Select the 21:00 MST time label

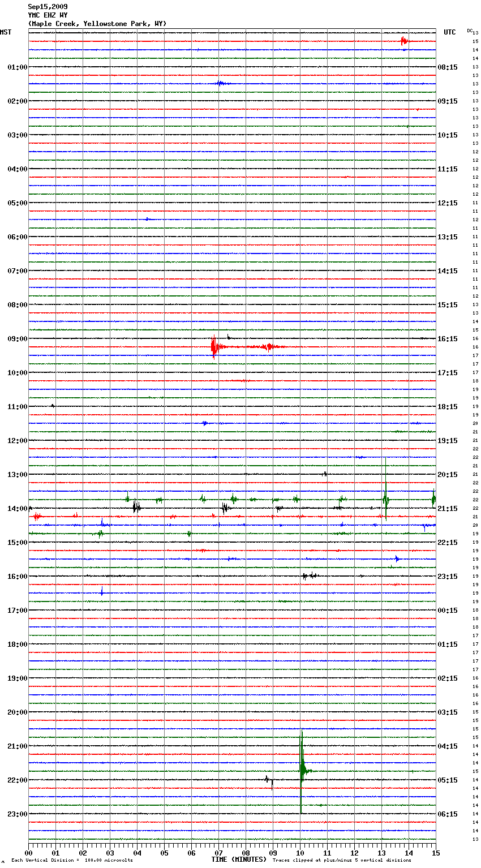(17, 746)
